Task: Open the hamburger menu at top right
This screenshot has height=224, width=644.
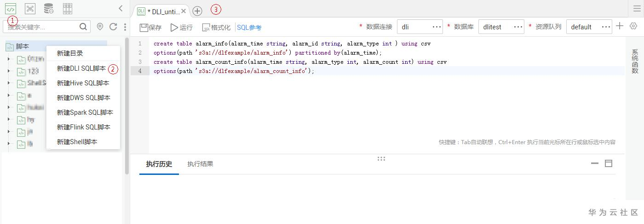Action: 637,9
